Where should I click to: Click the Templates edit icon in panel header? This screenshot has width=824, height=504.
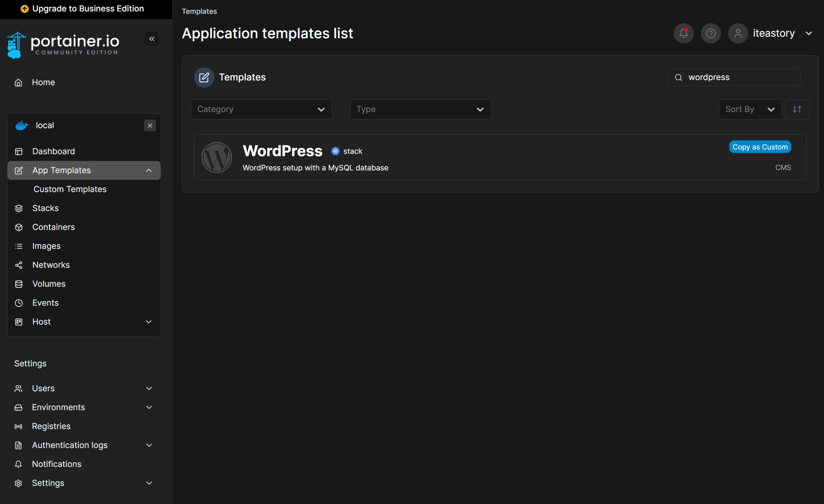click(204, 77)
